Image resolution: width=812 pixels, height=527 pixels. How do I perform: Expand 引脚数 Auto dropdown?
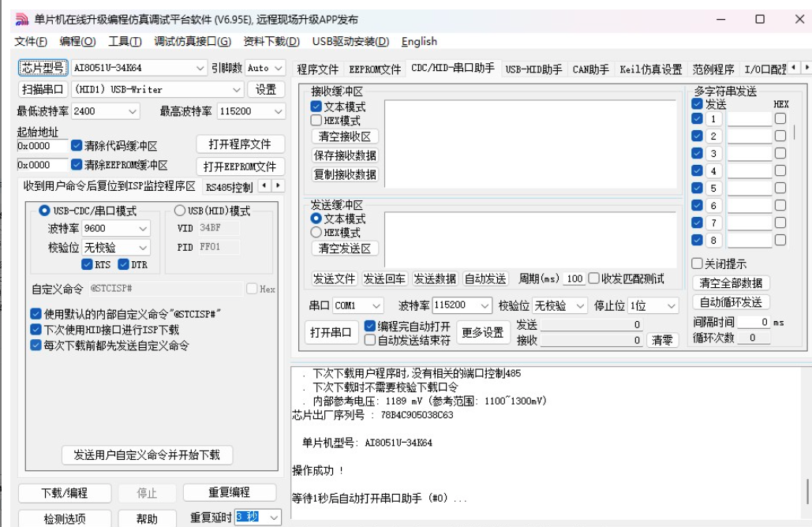click(x=278, y=68)
